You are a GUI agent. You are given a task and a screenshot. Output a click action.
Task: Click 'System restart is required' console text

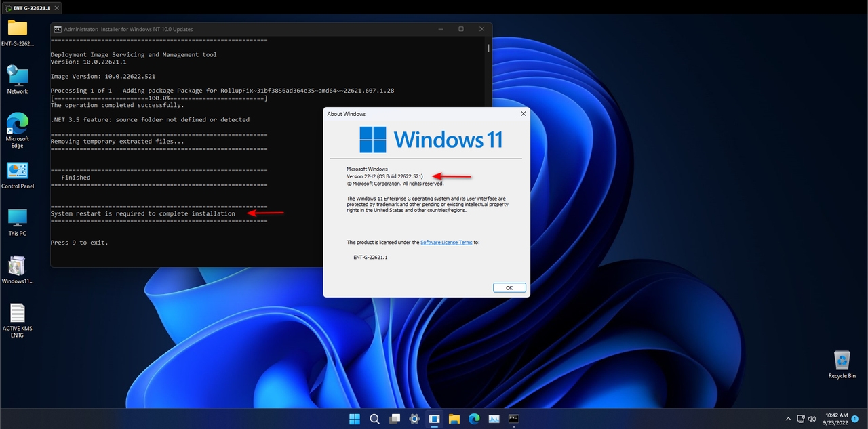143,213
